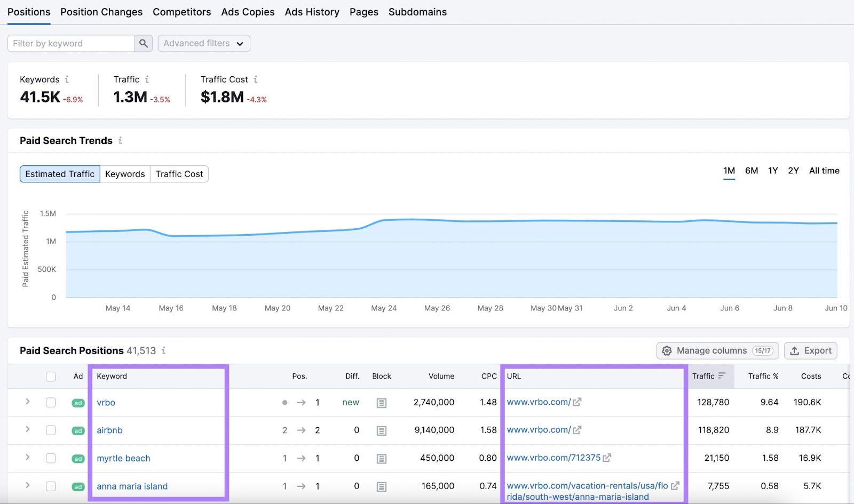Viewport: 854px width, 504px height.
Task: Set chart range to 1M
Action: pyautogui.click(x=729, y=171)
